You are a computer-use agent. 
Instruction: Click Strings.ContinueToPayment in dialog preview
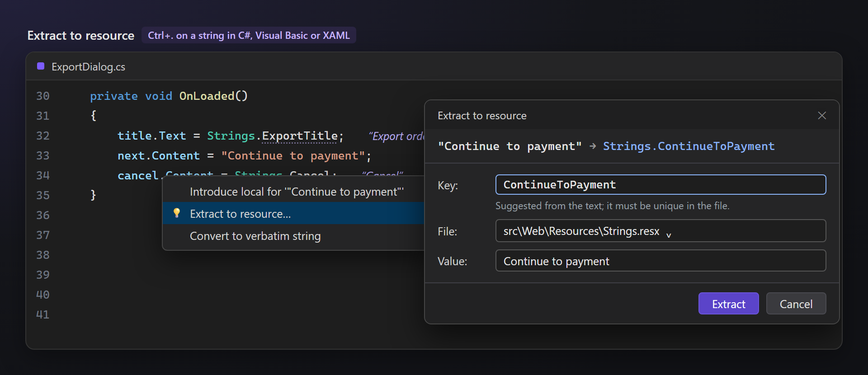click(689, 146)
